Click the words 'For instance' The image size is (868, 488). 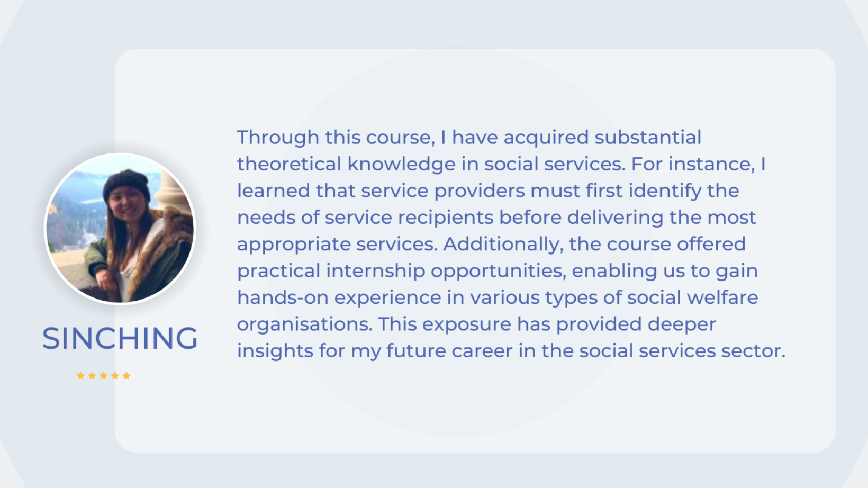[x=691, y=164]
